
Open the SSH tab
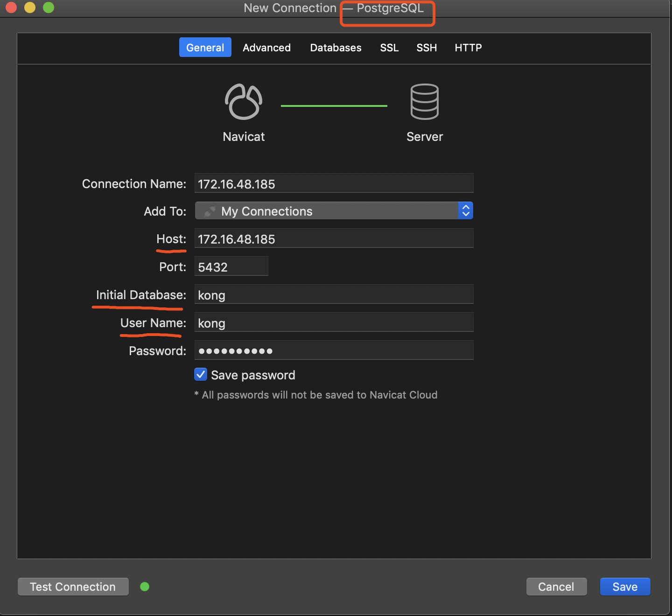point(427,48)
